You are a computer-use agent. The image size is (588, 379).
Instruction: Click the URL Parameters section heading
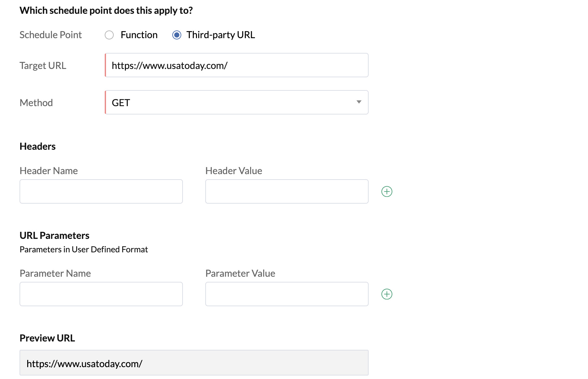pyautogui.click(x=54, y=236)
